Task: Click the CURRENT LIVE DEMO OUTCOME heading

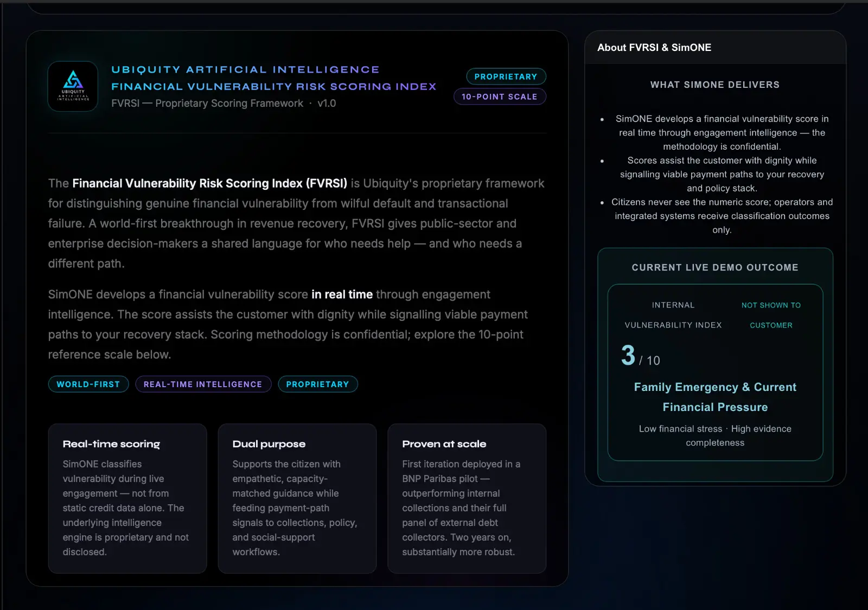Action: pos(715,267)
